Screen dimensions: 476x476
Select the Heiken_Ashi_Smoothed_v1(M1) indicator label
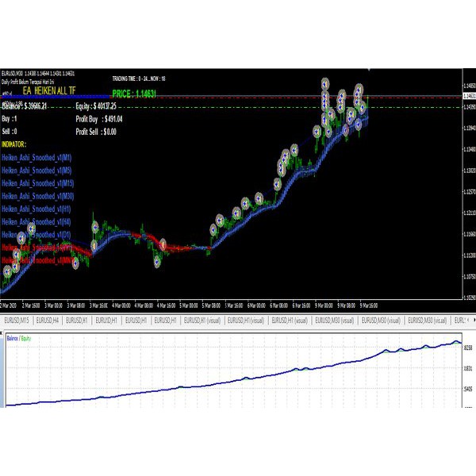tap(36, 158)
